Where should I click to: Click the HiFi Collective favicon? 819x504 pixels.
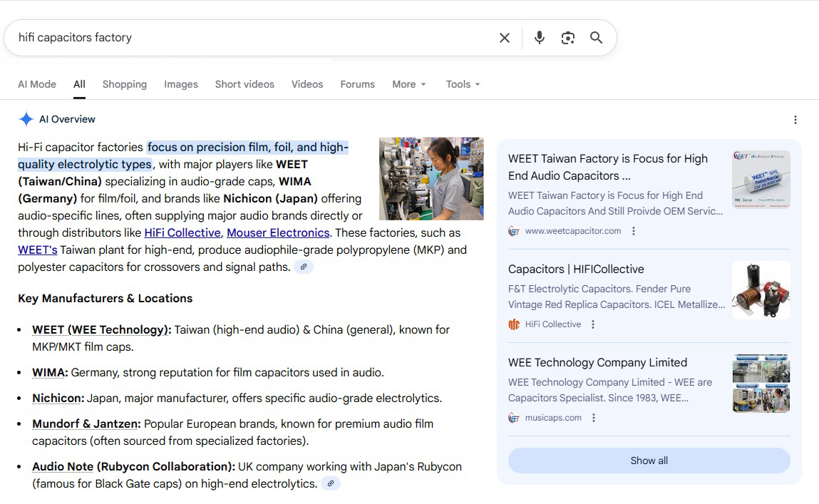[513, 324]
